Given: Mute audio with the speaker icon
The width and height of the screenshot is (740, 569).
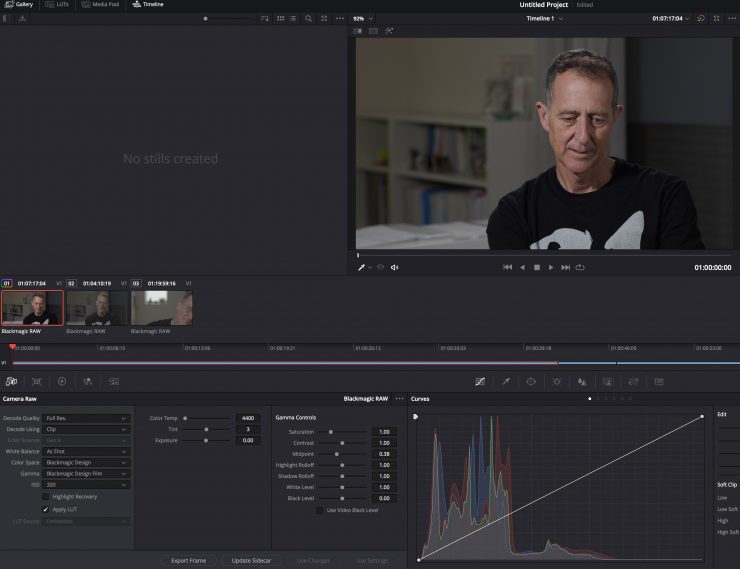Looking at the screenshot, I should coord(394,267).
